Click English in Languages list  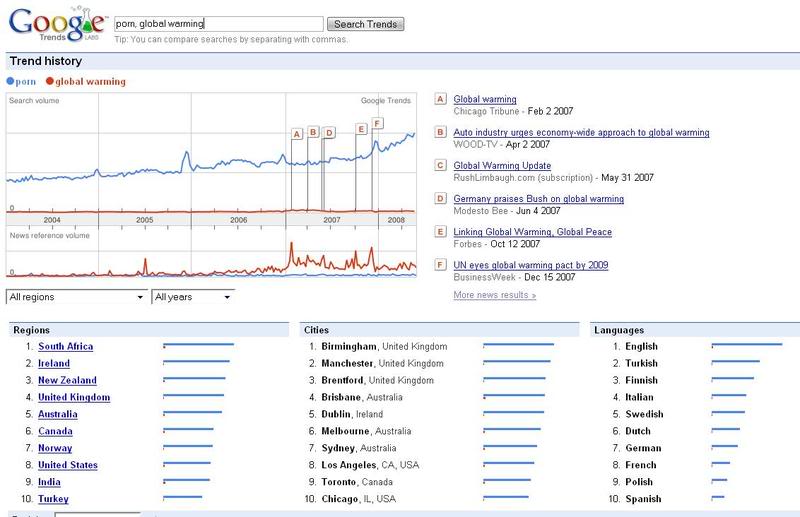pyautogui.click(x=641, y=347)
